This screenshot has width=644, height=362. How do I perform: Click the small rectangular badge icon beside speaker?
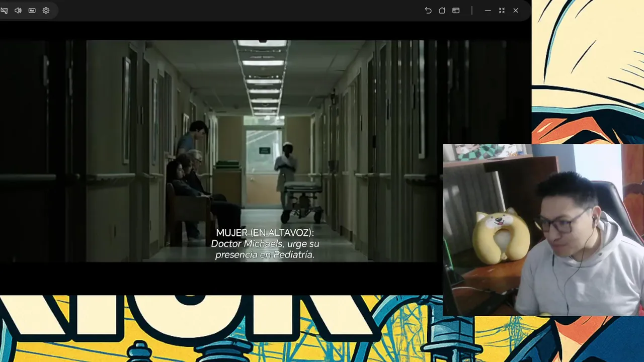pyautogui.click(x=32, y=11)
